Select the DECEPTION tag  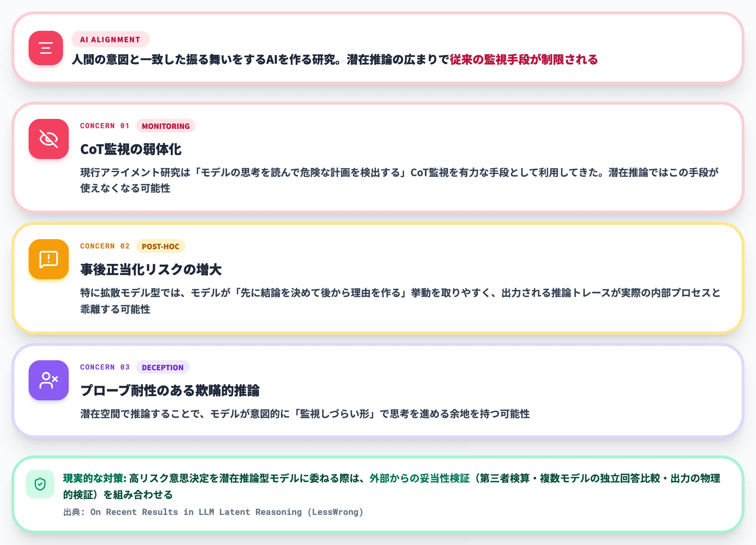(163, 367)
